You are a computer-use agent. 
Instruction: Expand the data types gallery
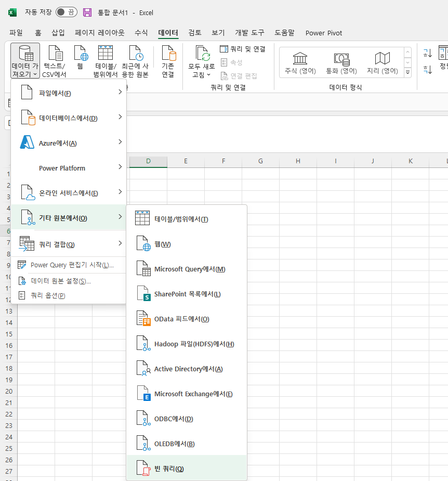[407, 72]
